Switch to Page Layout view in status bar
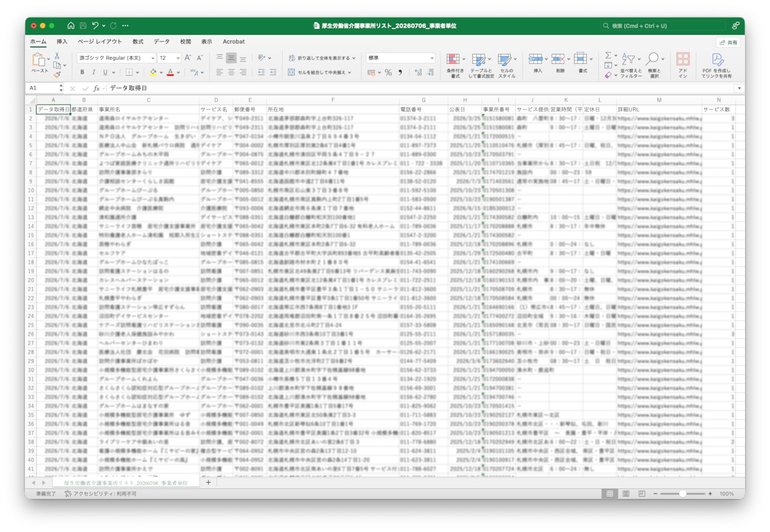770x532 pixels. point(626,494)
